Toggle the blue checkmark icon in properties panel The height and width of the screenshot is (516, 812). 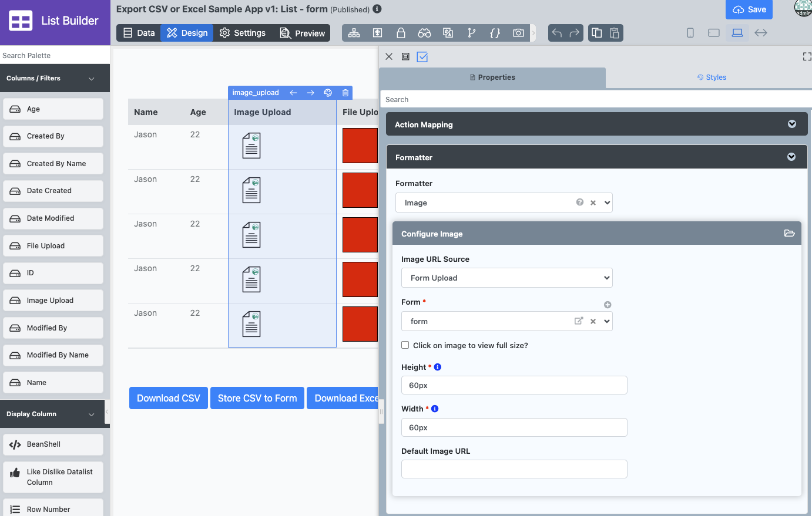(422, 57)
